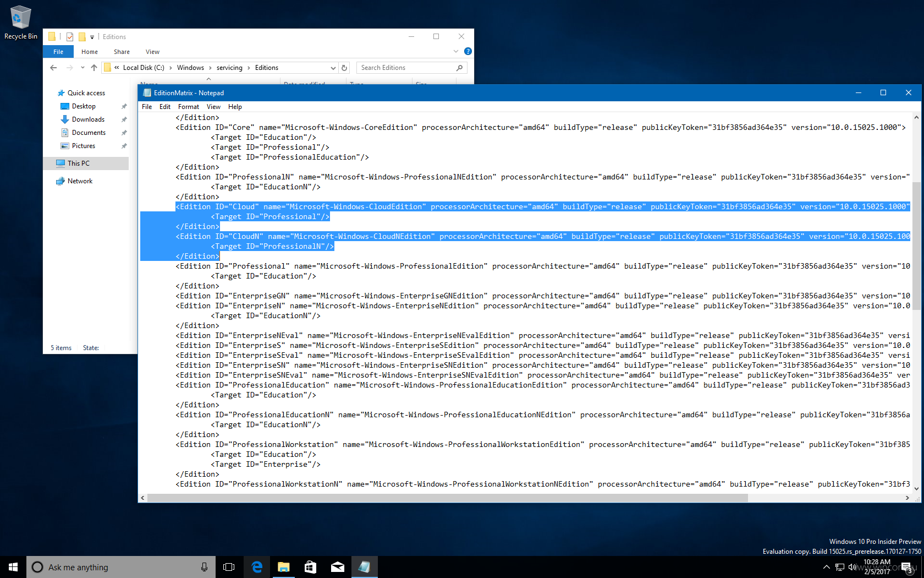Viewport: 924px width, 578px height.
Task: Click Notepad horizontal scrollbar left arrow
Action: (x=143, y=498)
